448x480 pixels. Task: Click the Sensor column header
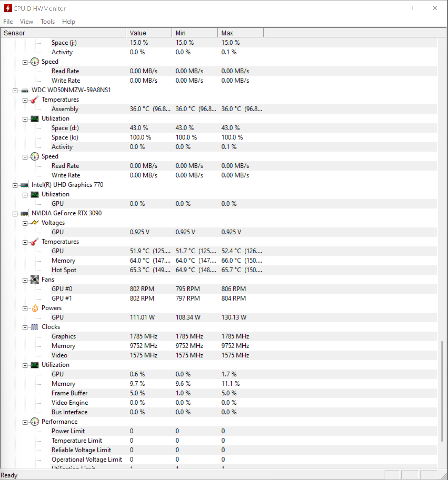(x=63, y=33)
